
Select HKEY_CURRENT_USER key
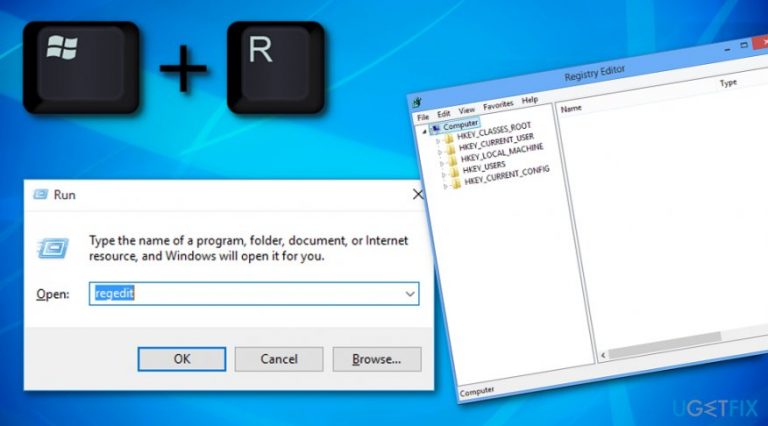click(496, 142)
